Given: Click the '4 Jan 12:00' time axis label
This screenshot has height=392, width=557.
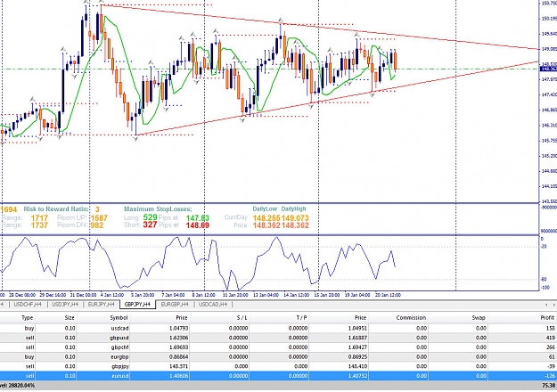Looking at the screenshot, I should [112, 295].
